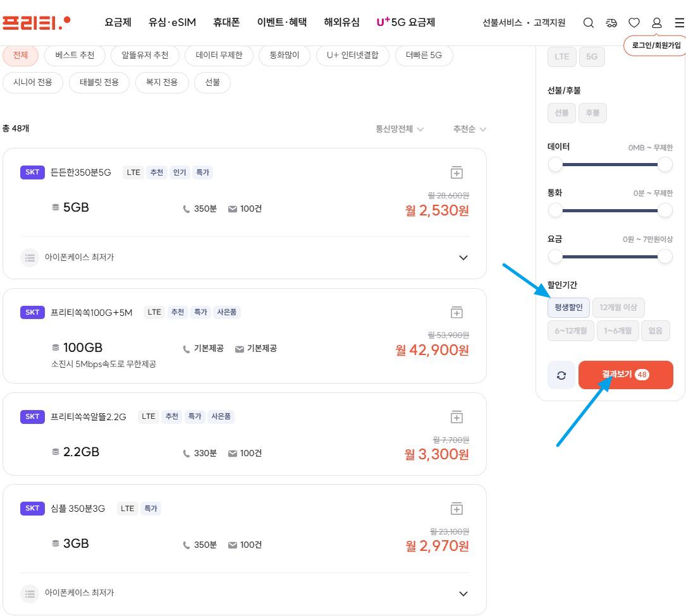Screen dimensions: 686x616
Task: Select the 시니어 전용 category
Action: (33, 83)
